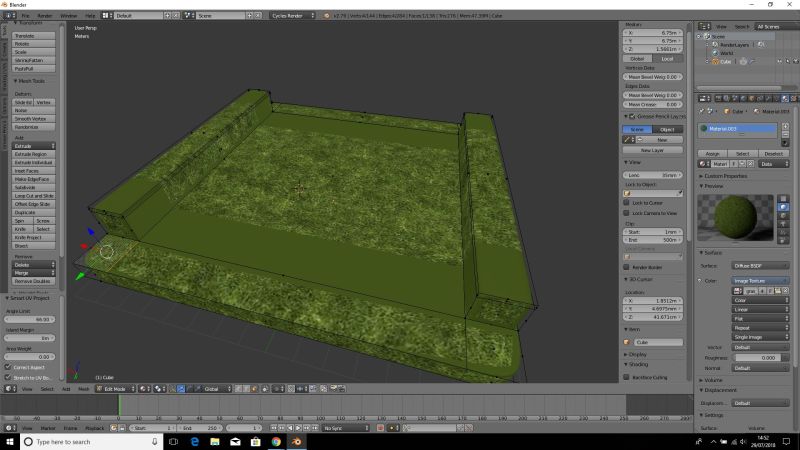The height and width of the screenshot is (450, 800).
Task: Open the No Sync playback dropdown
Action: (x=346, y=428)
